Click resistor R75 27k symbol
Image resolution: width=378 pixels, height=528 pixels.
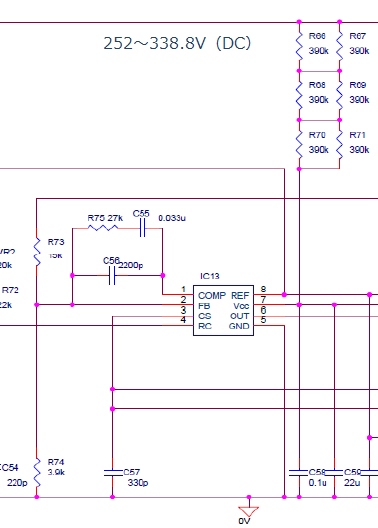tap(103, 228)
